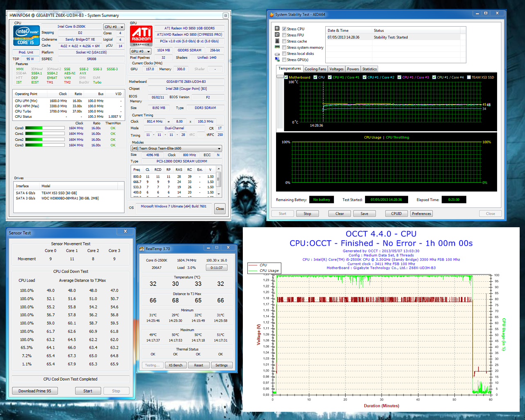Click the disk icon beside Stress local disks
Screen dimensions: 525x420
point(277,54)
